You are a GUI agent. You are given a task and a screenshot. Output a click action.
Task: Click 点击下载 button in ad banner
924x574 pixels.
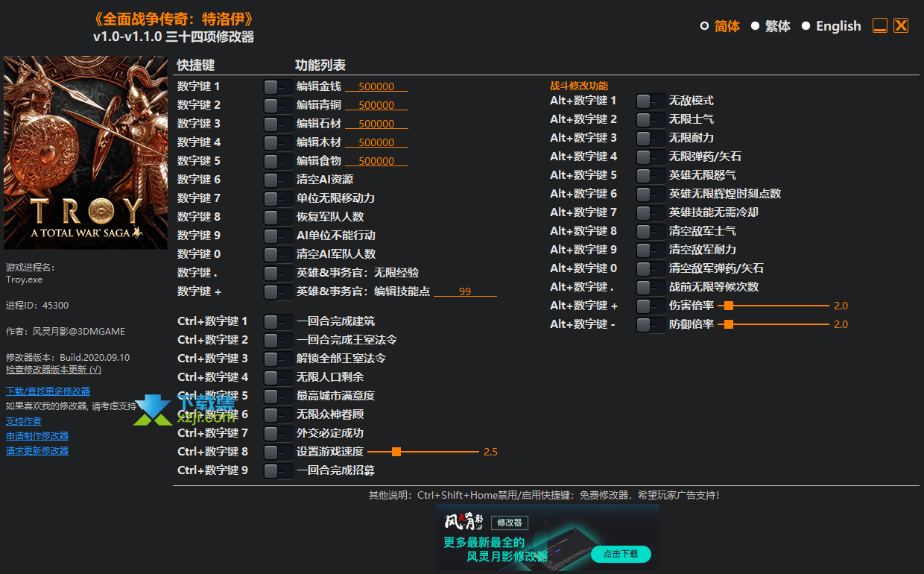click(621, 554)
